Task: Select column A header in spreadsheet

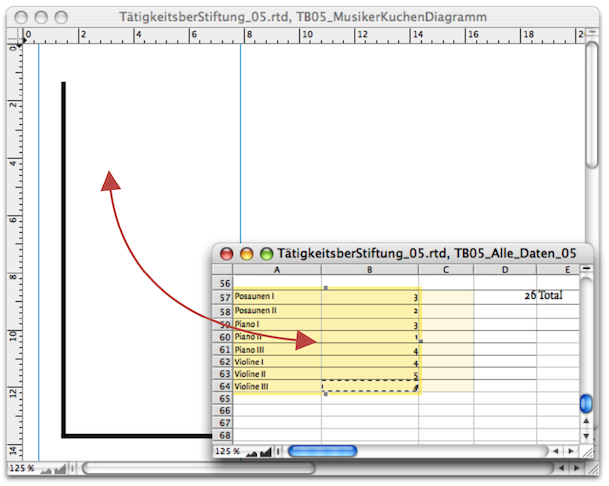Action: point(276,270)
